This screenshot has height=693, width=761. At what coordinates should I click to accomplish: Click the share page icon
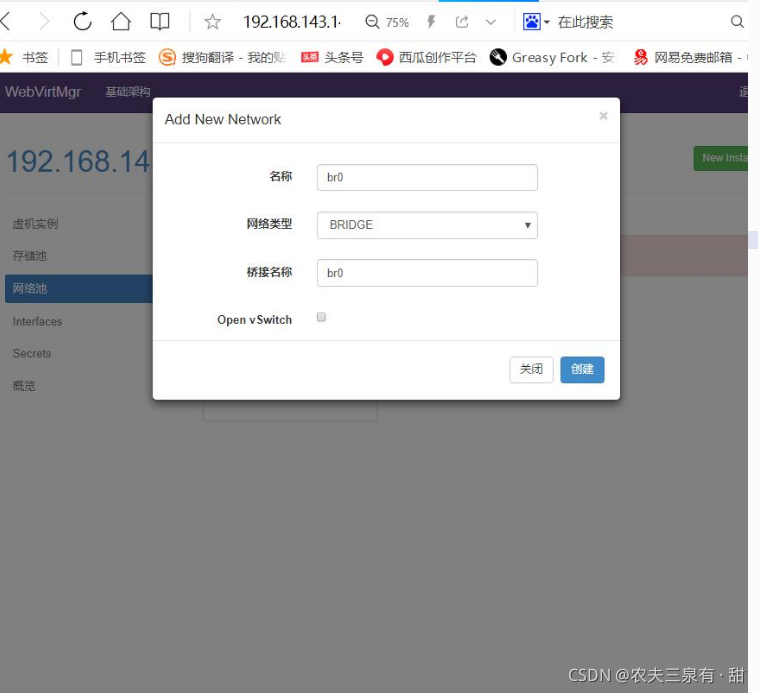click(462, 22)
